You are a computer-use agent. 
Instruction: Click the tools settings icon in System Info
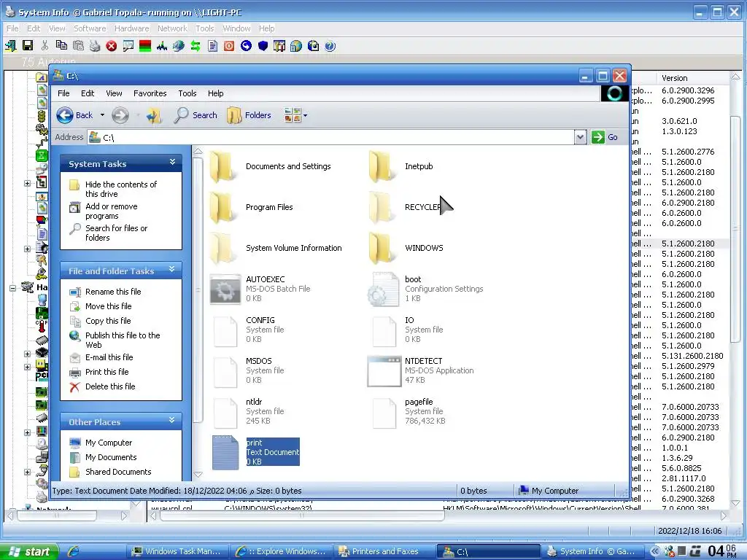(x=279, y=46)
